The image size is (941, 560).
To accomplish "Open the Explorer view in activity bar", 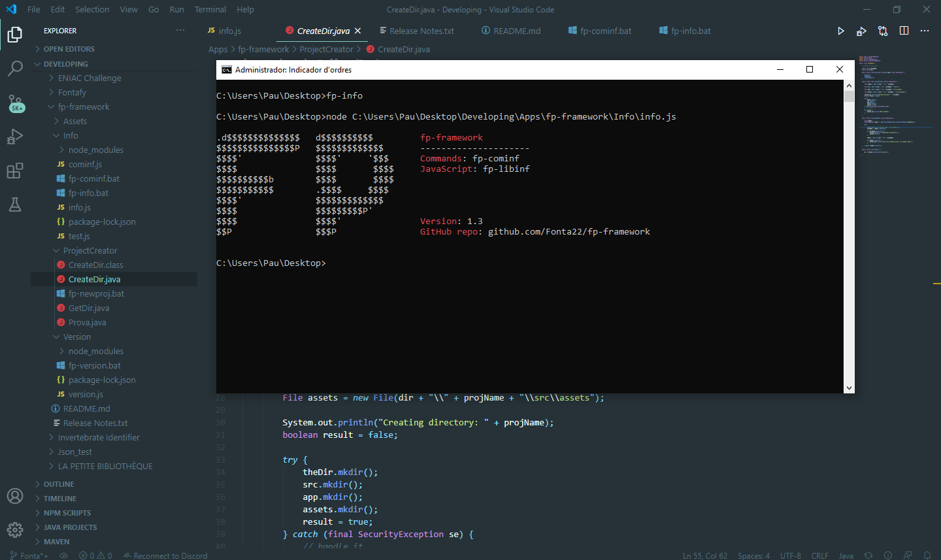I will click(15, 34).
